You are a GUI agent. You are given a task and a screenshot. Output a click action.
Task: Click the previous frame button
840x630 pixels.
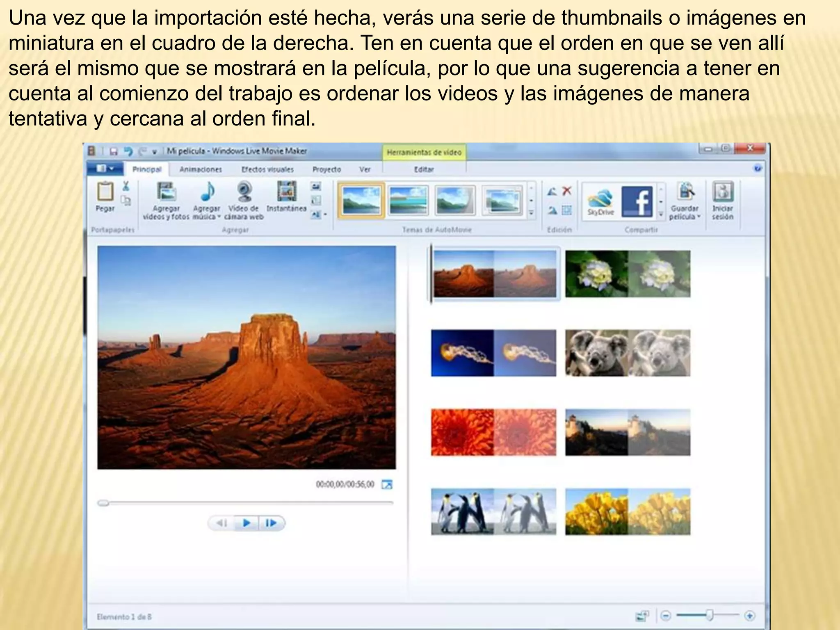[222, 523]
